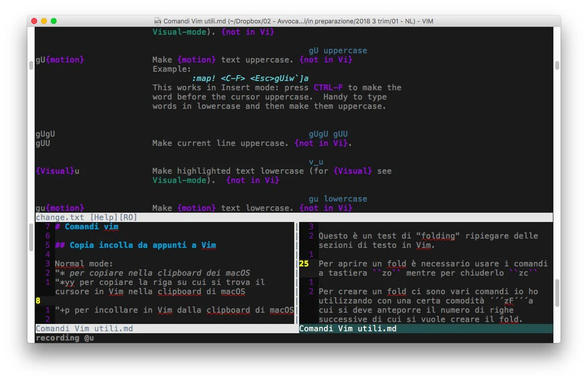Click the yellow current line number '25' in the right pane

click(304, 264)
